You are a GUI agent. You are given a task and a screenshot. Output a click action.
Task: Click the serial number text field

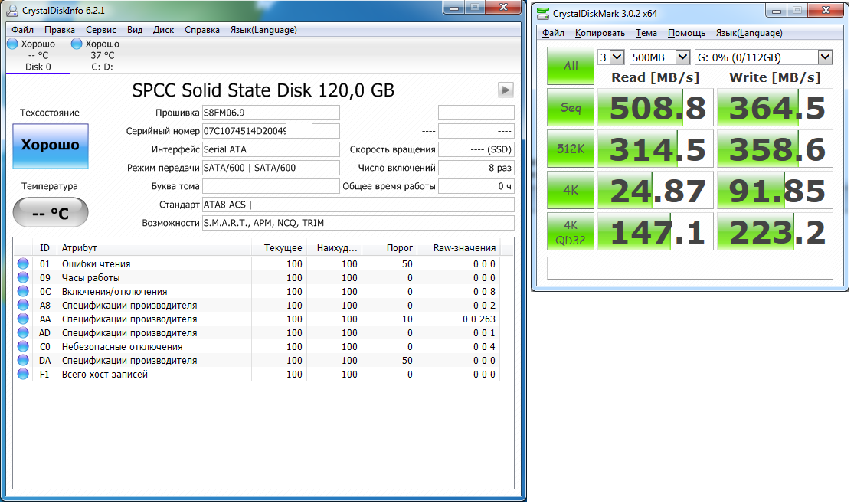[x=270, y=131]
